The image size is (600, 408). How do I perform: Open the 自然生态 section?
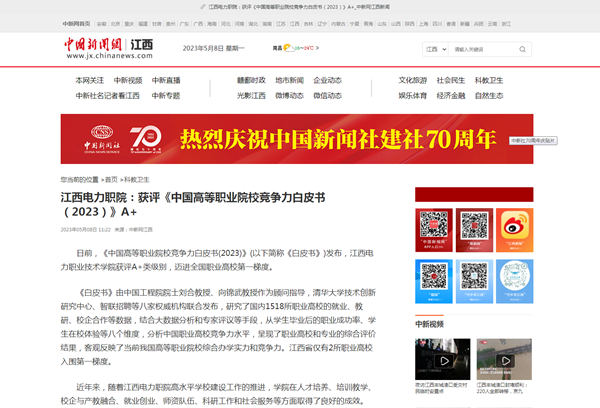tap(489, 96)
